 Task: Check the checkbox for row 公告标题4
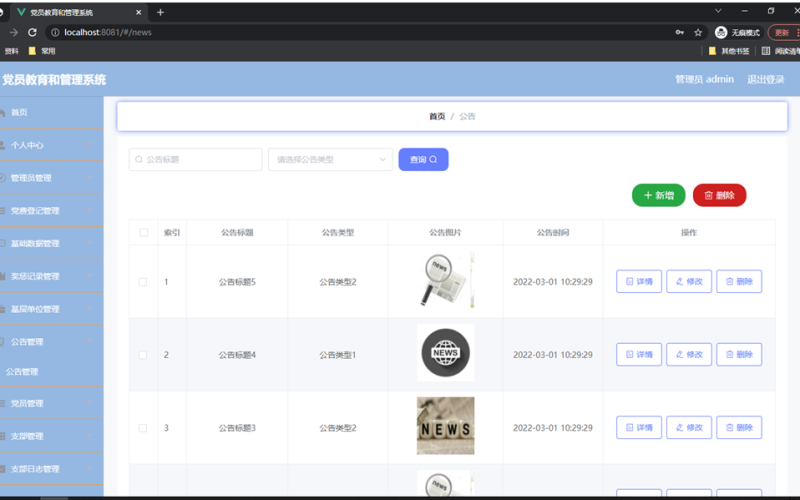[143, 355]
